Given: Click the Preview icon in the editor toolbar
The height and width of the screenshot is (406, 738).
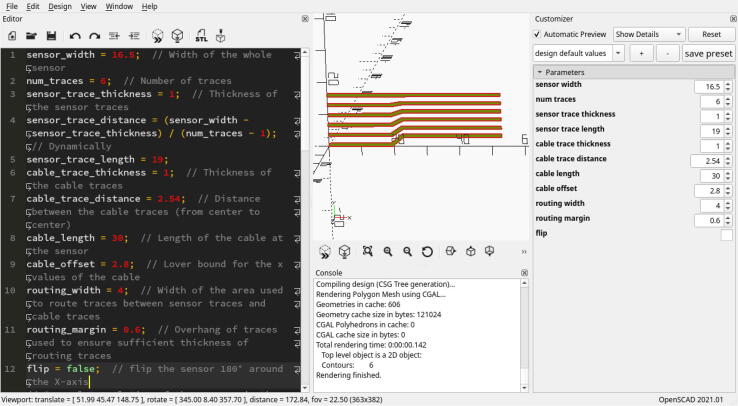Looking at the screenshot, I should point(158,36).
